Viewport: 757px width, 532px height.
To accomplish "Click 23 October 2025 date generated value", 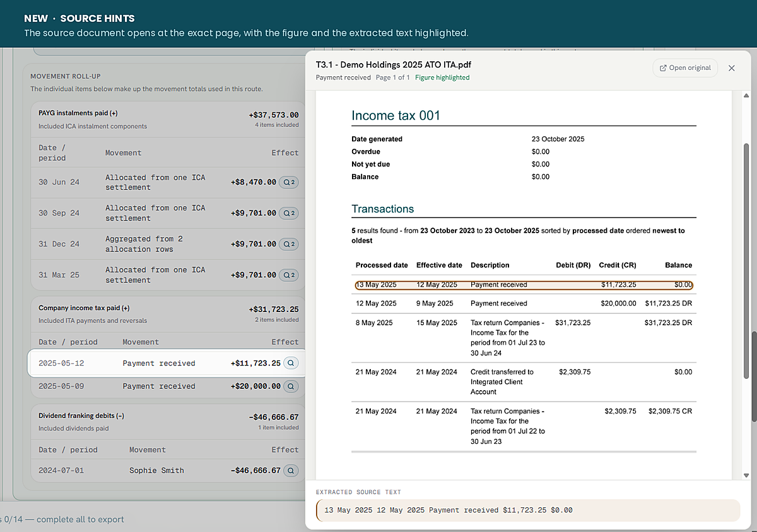I will pyautogui.click(x=558, y=139).
